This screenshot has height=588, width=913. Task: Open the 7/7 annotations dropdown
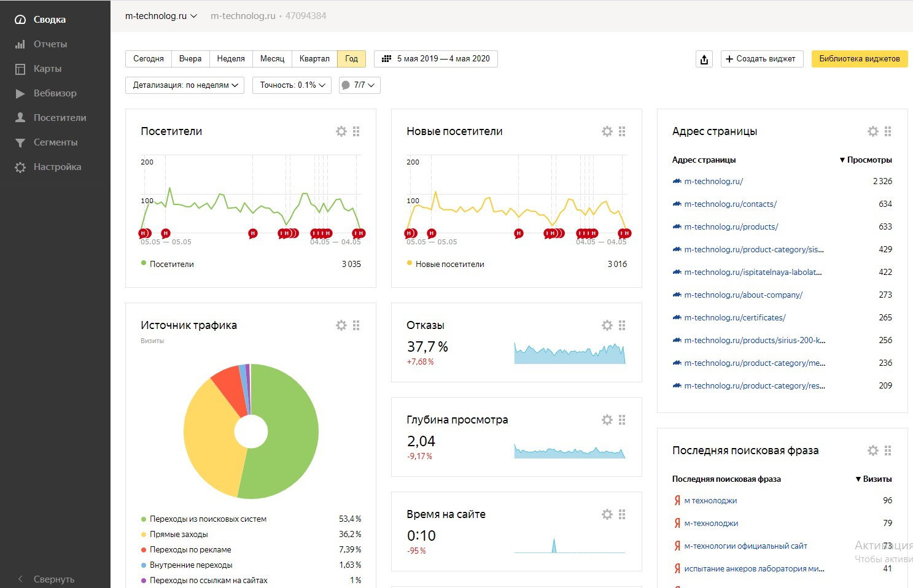pos(360,85)
